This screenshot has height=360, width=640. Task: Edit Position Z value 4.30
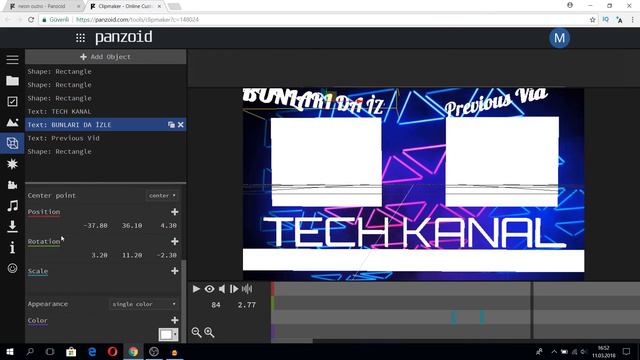(x=168, y=225)
